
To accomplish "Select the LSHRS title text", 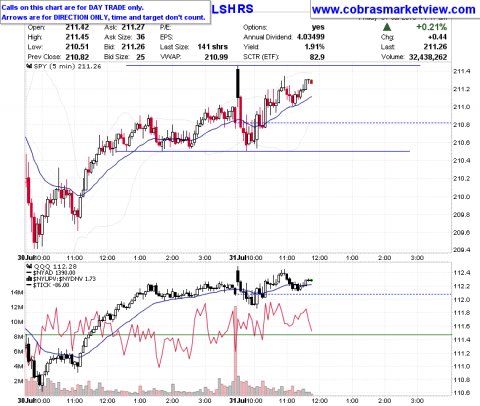I will point(232,9).
